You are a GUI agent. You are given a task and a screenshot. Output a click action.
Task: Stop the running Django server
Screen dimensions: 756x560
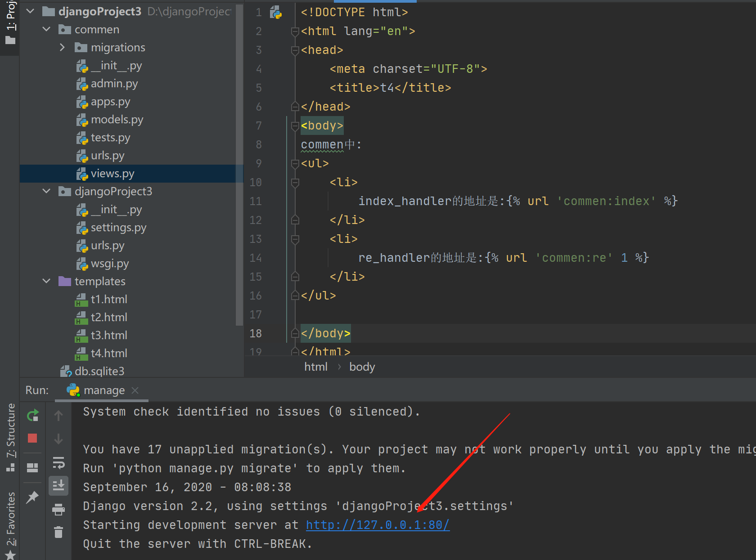click(32, 439)
